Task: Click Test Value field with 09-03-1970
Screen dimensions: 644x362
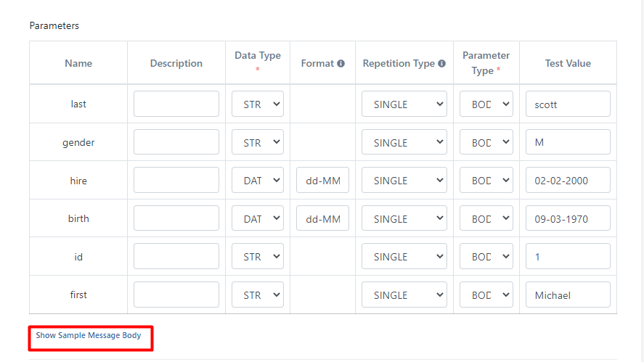Action: (568, 218)
